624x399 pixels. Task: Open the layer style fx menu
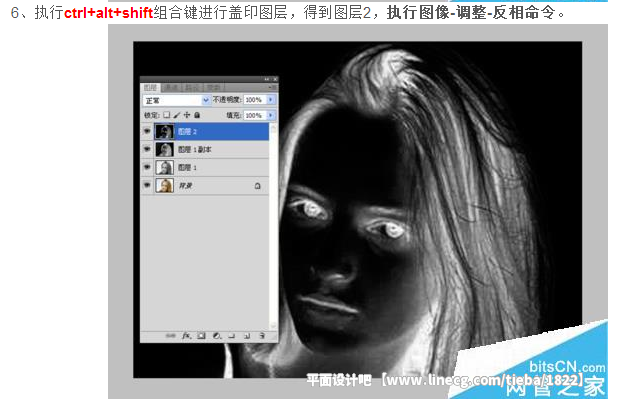click(x=186, y=336)
